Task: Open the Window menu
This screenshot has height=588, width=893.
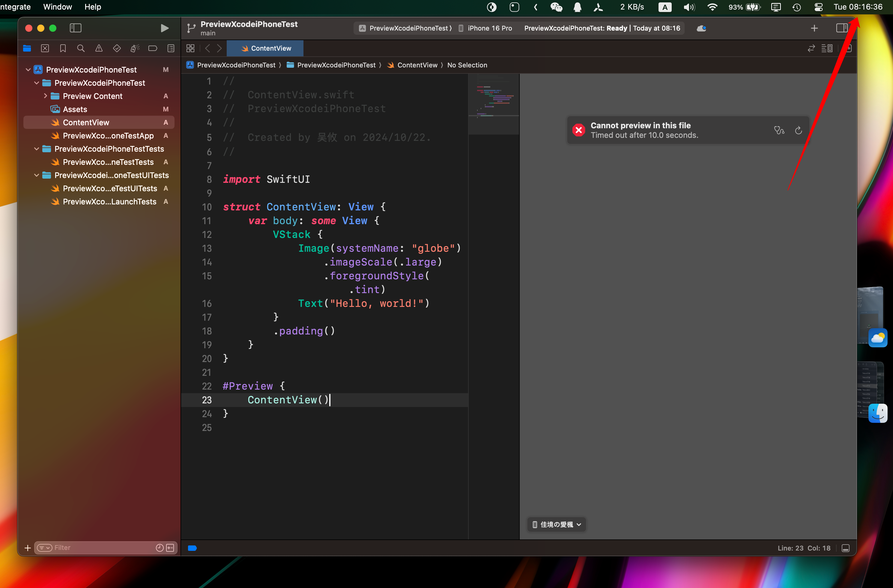Action: 57,7
